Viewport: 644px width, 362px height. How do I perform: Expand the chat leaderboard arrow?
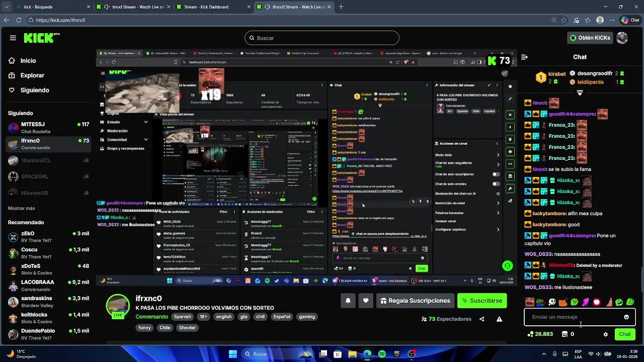[x=580, y=93]
